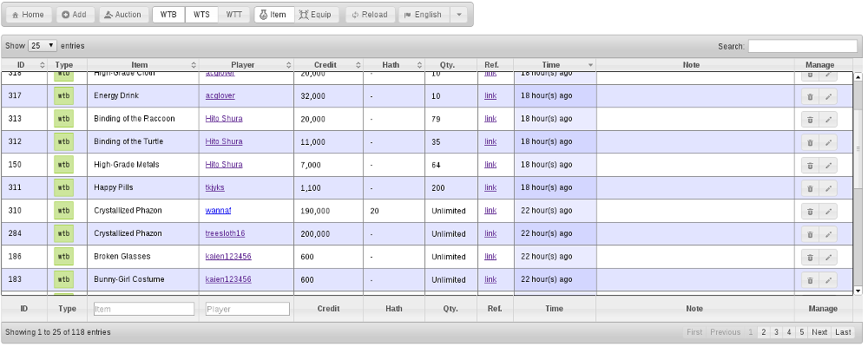Switch to Equip listings
The image size is (868, 347).
tap(316, 15)
